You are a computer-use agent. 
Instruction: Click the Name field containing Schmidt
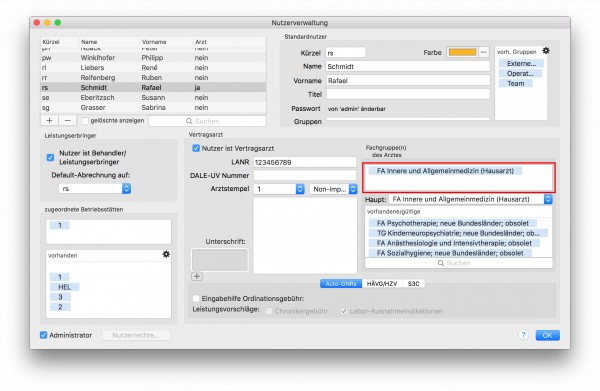click(x=408, y=66)
